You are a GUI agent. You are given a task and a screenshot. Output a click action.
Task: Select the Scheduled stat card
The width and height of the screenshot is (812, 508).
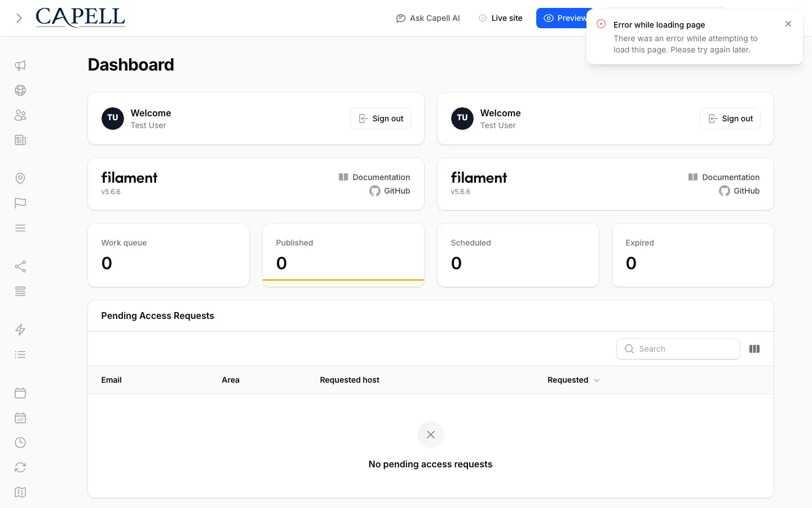point(518,255)
